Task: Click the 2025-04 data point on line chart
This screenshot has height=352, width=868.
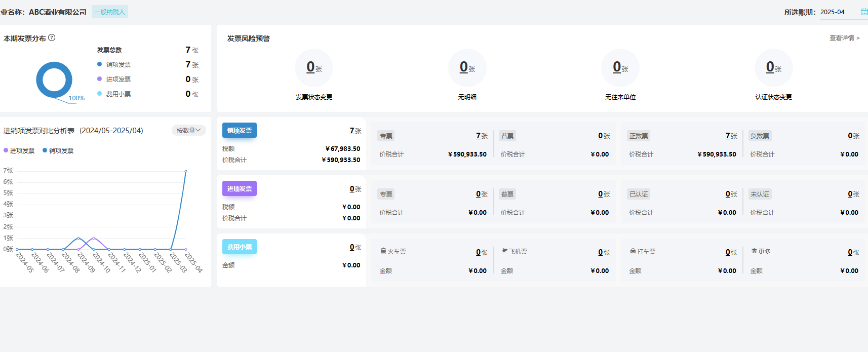Action: pos(186,171)
